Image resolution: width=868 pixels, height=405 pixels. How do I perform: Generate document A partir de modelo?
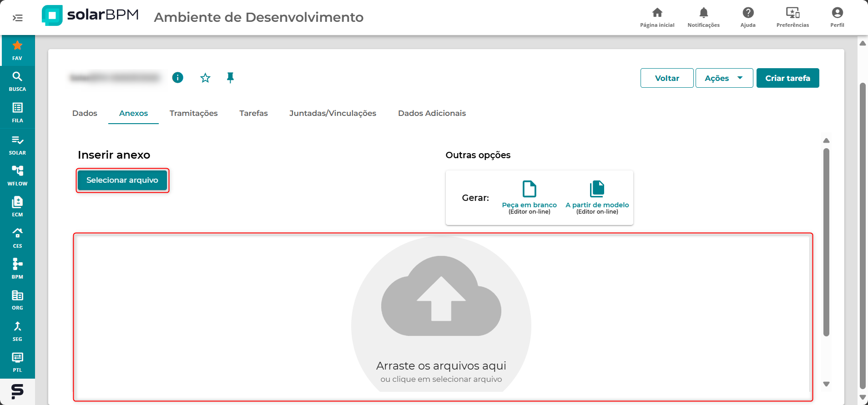coord(597,196)
